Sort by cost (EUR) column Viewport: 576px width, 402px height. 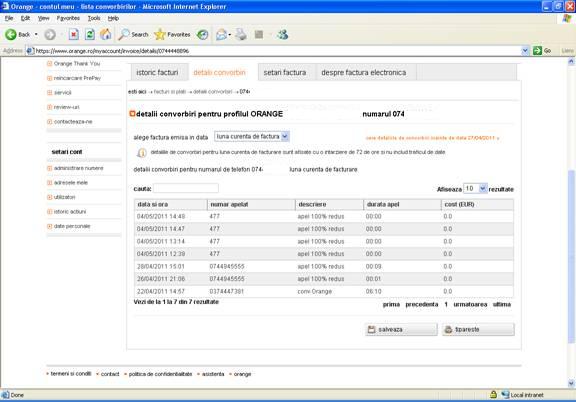(x=478, y=204)
